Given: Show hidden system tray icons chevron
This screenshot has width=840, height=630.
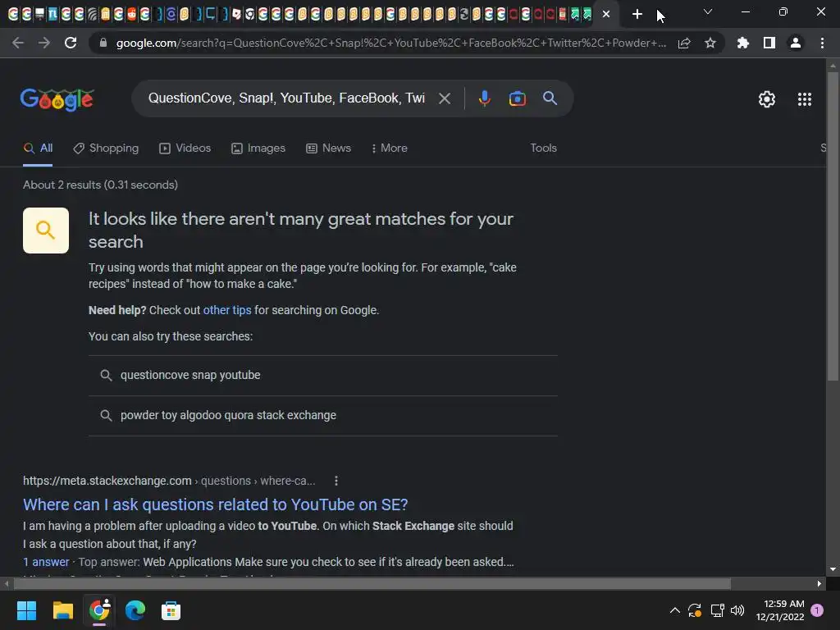Looking at the screenshot, I should pos(675,610).
